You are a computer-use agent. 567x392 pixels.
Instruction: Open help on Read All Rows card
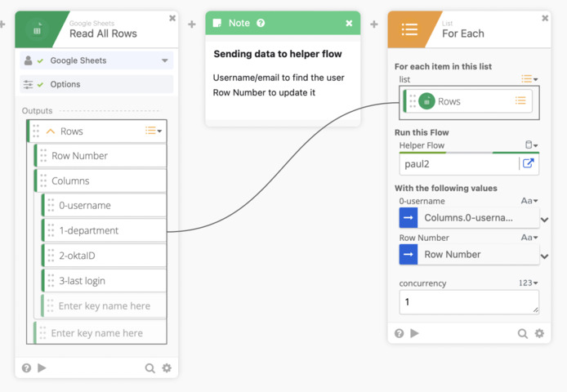(x=26, y=368)
